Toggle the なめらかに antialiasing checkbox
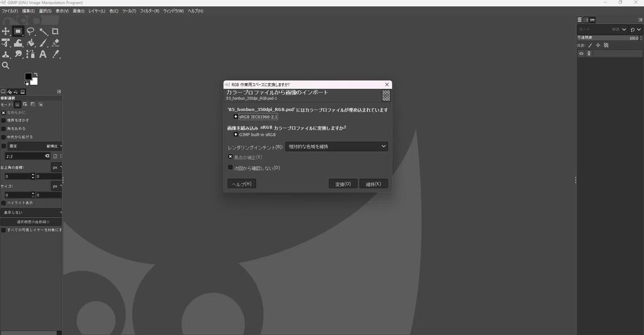Image resolution: width=644 pixels, height=335 pixels. tap(3, 113)
